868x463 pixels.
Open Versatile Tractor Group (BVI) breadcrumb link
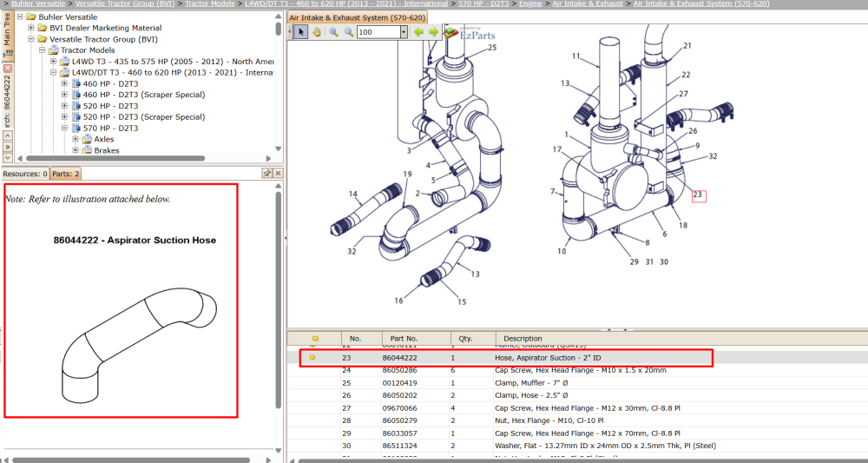tap(124, 3)
